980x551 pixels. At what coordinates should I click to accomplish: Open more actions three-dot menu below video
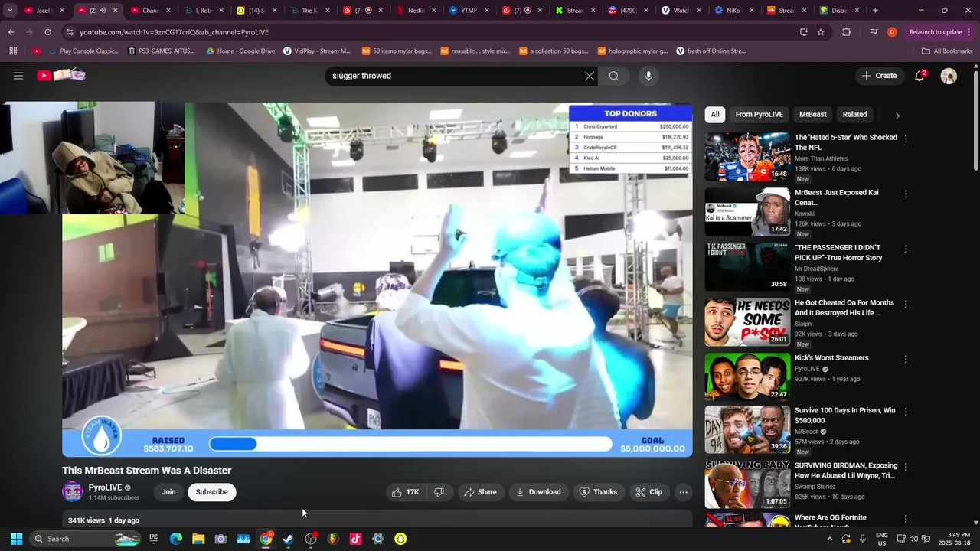click(x=683, y=492)
